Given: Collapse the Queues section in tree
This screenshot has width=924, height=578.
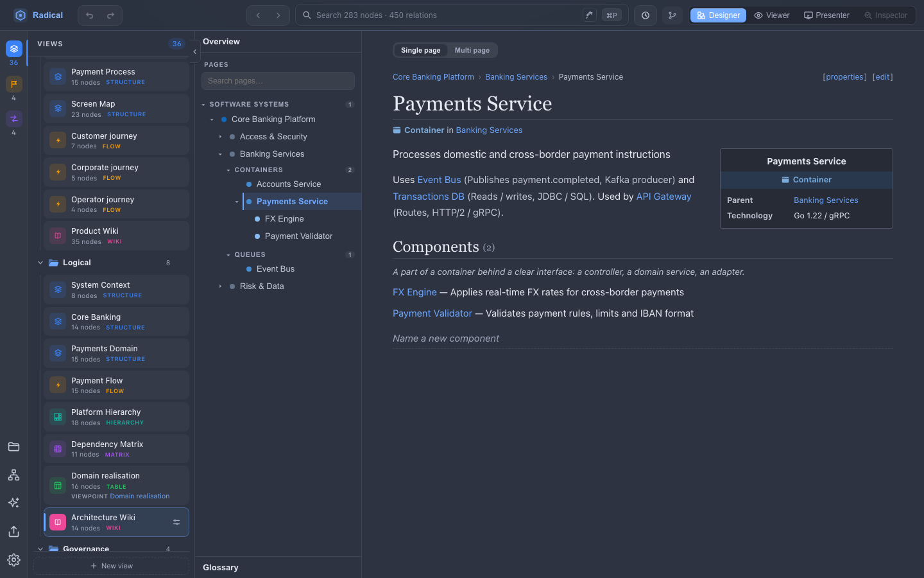Looking at the screenshot, I should point(228,255).
